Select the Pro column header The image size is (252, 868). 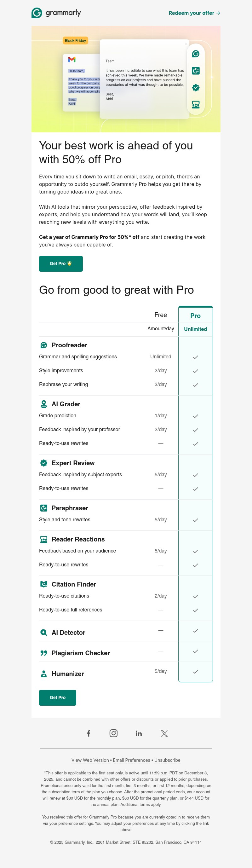195,315
